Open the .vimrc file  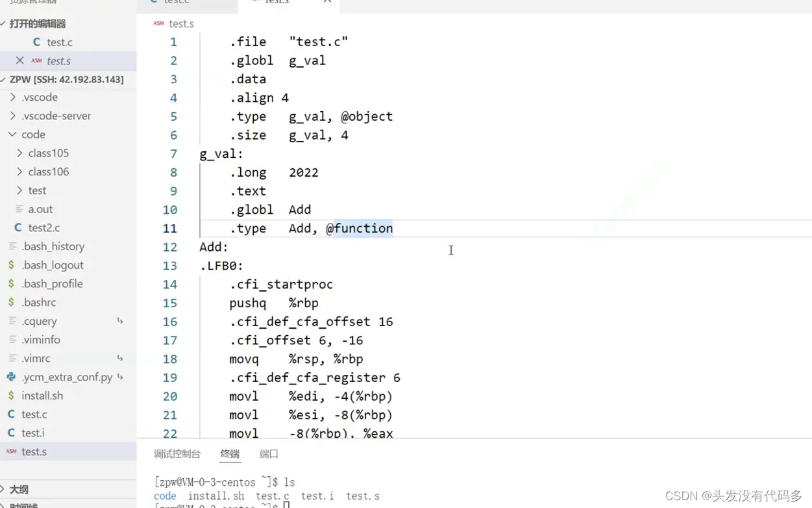(36, 359)
